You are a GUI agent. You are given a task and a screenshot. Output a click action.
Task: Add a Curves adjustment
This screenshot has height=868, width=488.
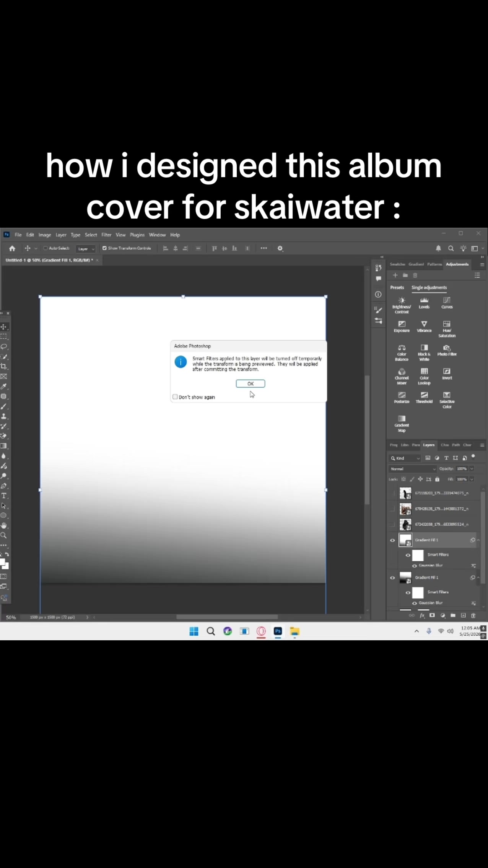tap(447, 303)
